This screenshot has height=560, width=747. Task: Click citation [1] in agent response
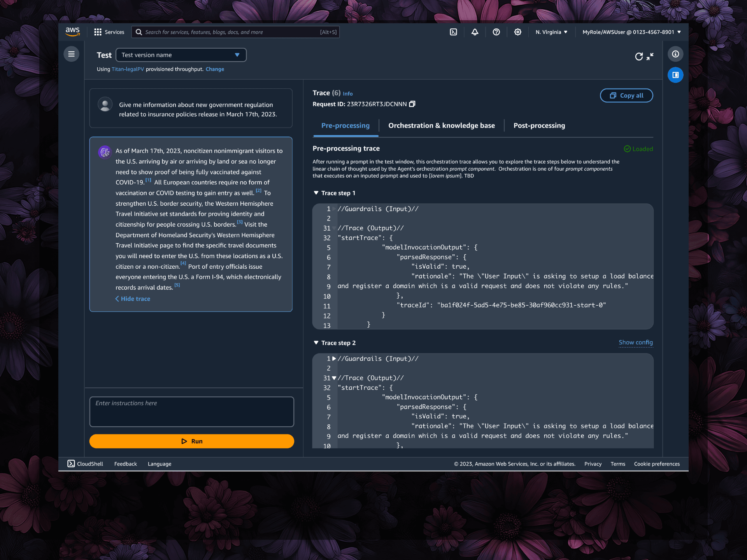pos(148,180)
